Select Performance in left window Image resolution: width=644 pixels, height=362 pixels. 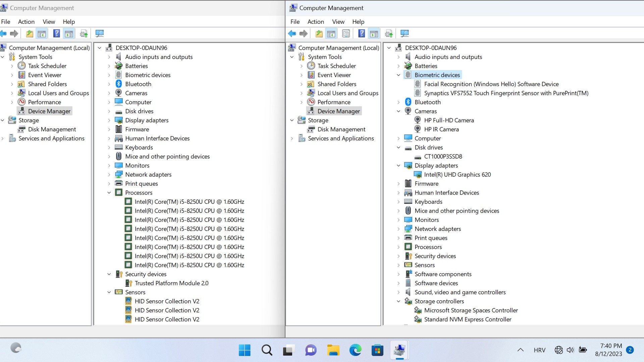[44, 102]
